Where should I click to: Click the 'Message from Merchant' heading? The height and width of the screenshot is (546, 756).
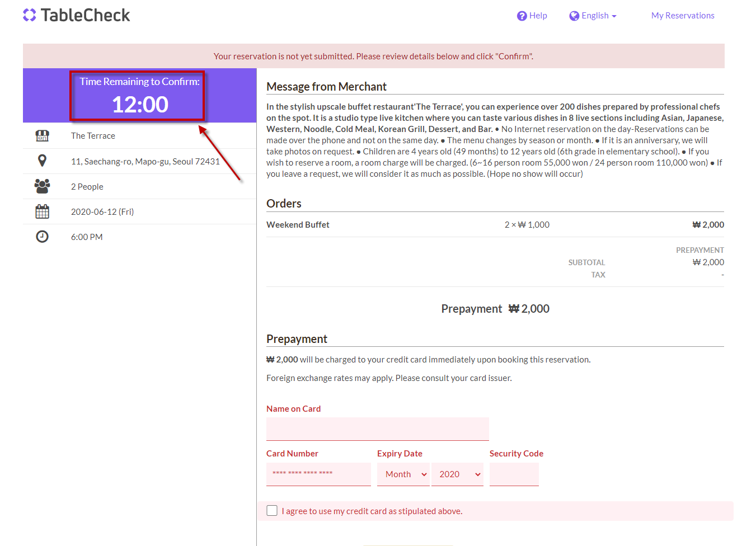[326, 87]
